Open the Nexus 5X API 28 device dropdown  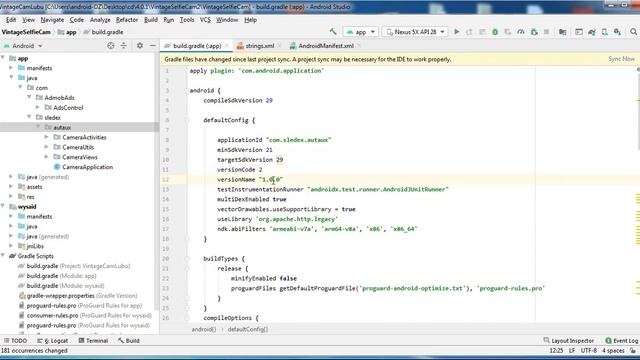coord(415,32)
